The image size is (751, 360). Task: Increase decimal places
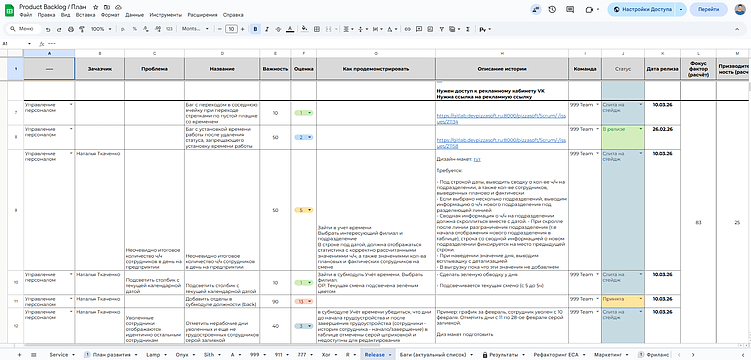pyautogui.click(x=158, y=29)
